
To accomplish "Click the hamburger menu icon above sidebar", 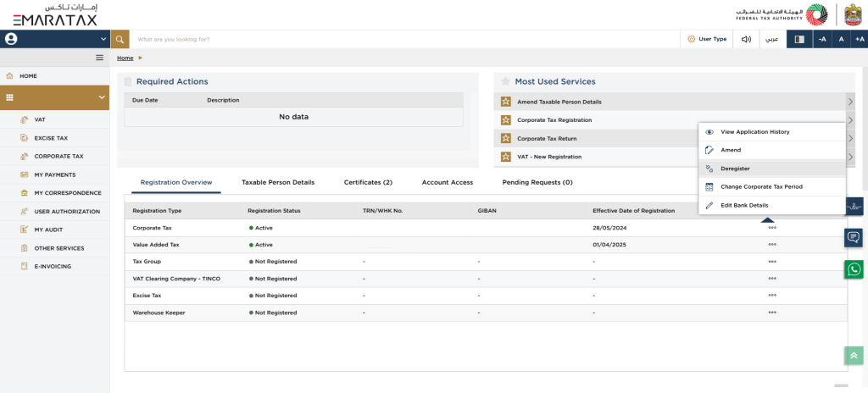I will point(99,58).
